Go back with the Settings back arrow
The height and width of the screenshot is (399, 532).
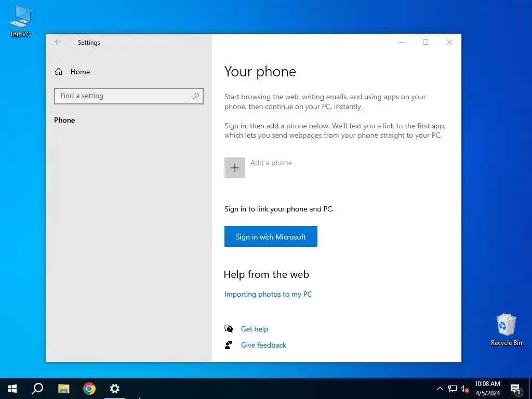(58, 42)
